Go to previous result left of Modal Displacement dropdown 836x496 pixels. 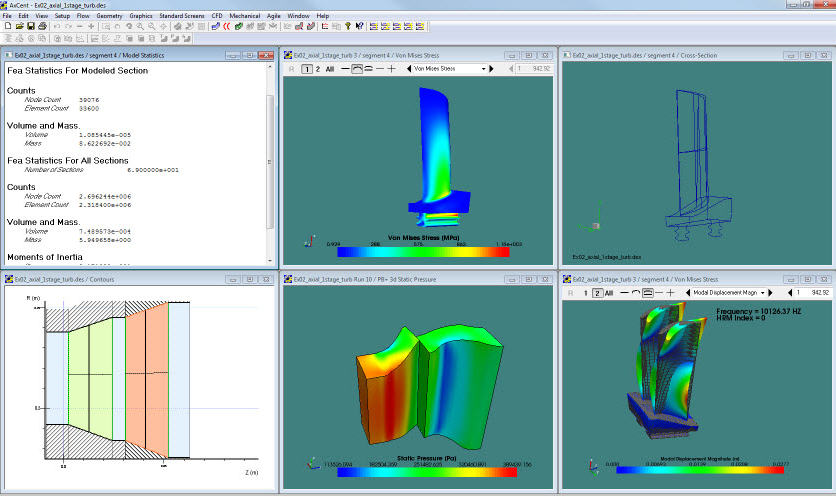(x=688, y=293)
